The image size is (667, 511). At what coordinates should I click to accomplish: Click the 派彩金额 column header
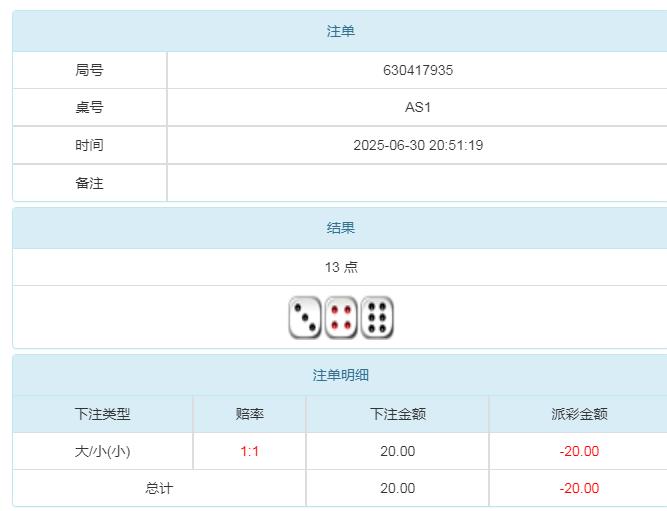coord(579,413)
